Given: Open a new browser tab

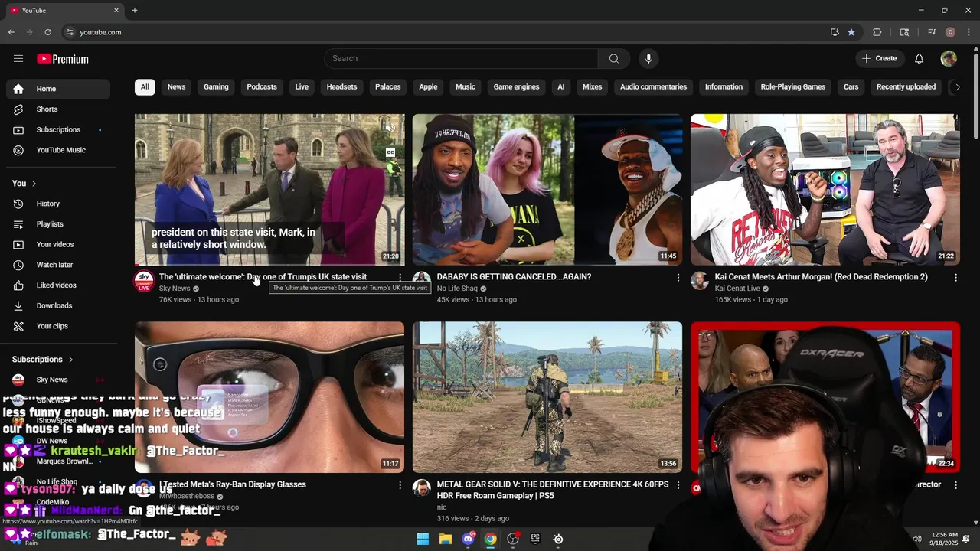Looking at the screenshot, I should pos(135,10).
